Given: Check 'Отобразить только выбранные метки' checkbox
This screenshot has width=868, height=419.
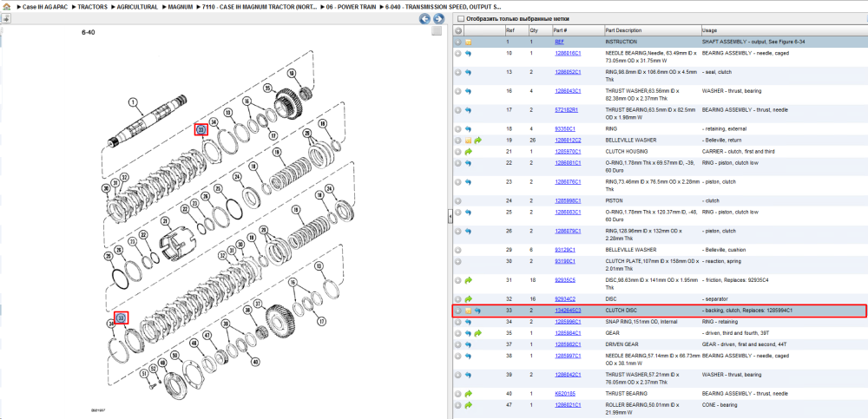Looking at the screenshot, I should pos(460,19).
